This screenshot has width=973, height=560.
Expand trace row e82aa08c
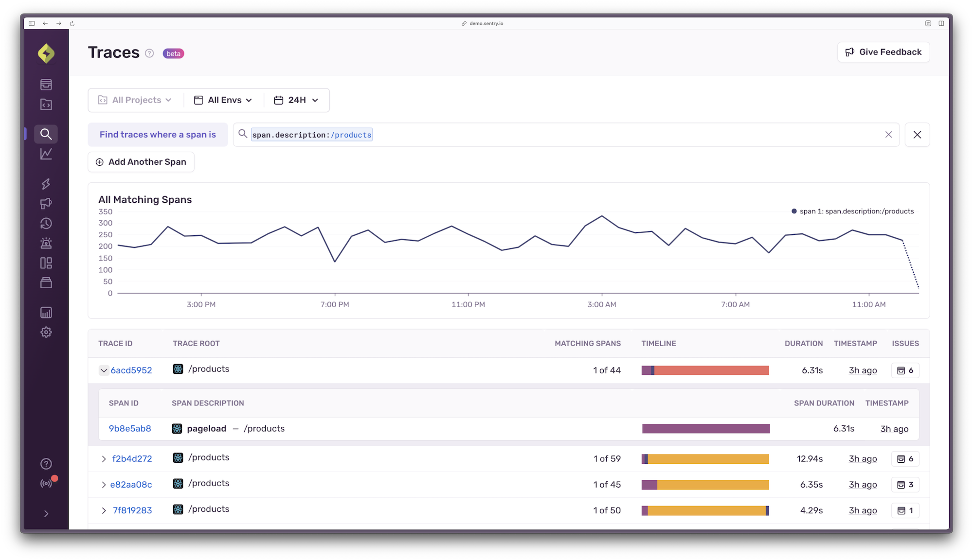click(104, 484)
